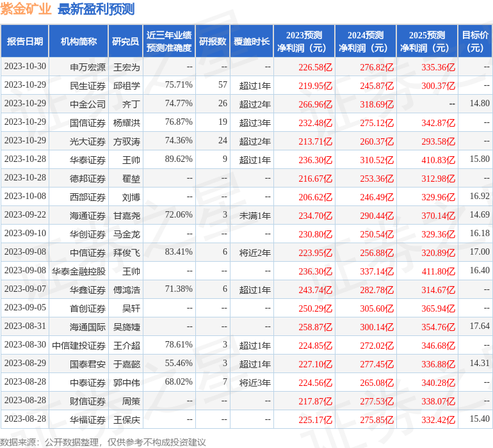
Task: Select the 机构简称 column header
Action: [x=79, y=41]
